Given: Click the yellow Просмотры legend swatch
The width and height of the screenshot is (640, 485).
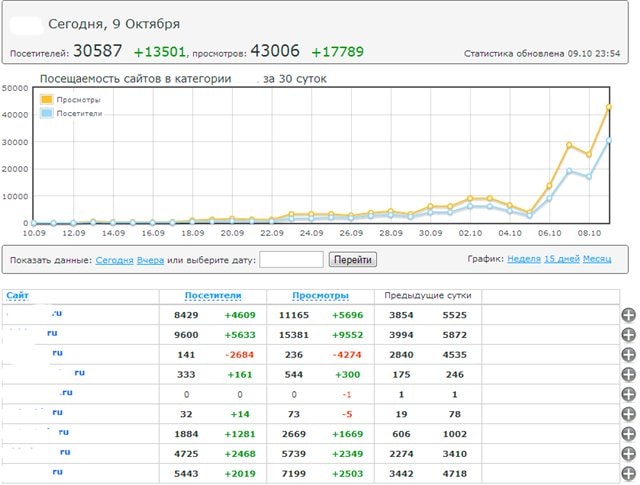Looking at the screenshot, I should click(x=45, y=99).
